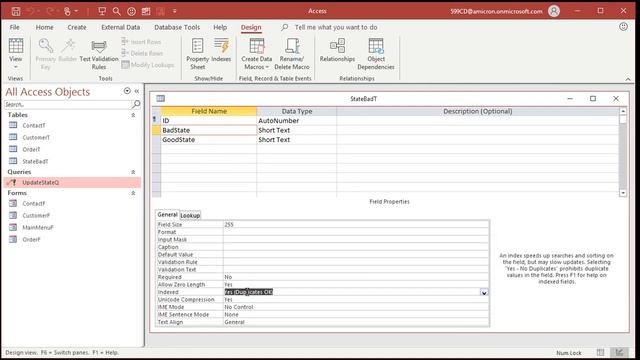640x360 pixels.
Task: Collapse the Queries group
Action: coord(133,172)
